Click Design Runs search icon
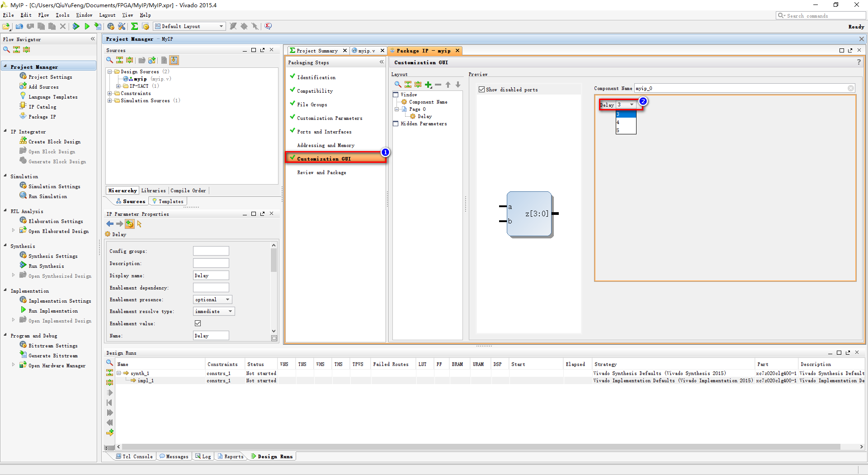 pyautogui.click(x=109, y=363)
